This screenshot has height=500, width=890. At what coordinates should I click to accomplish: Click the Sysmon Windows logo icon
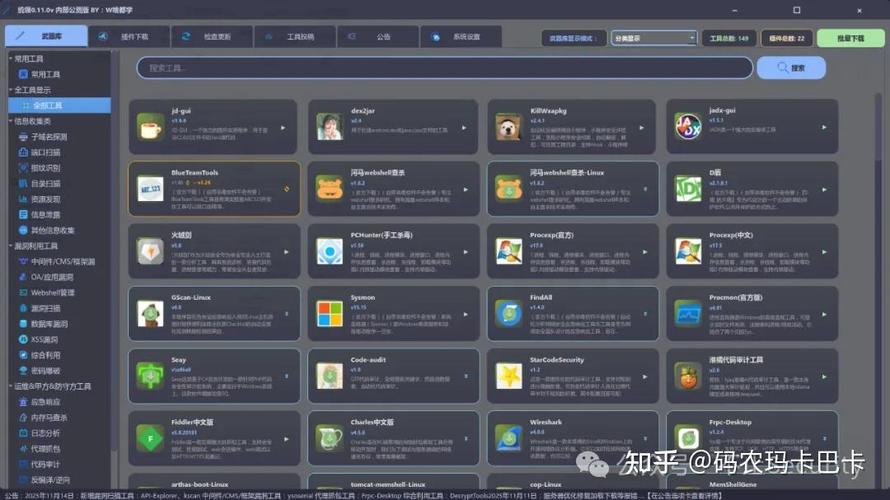pyautogui.click(x=330, y=313)
